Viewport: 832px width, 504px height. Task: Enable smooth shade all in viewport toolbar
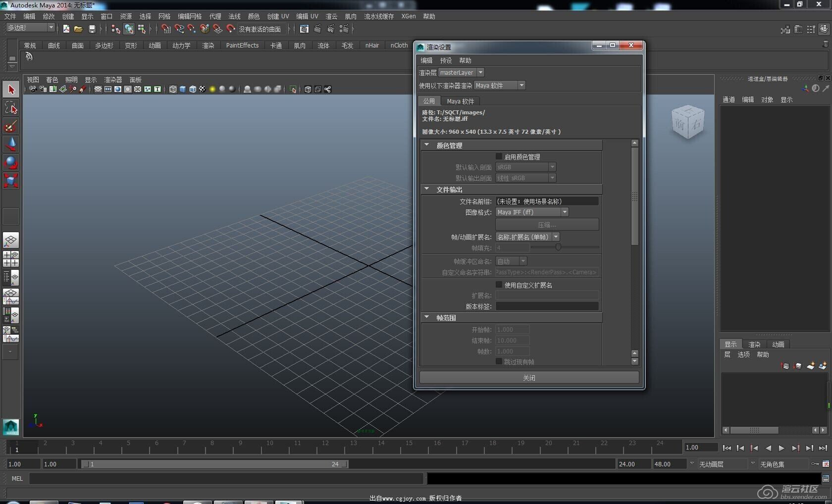point(183,89)
